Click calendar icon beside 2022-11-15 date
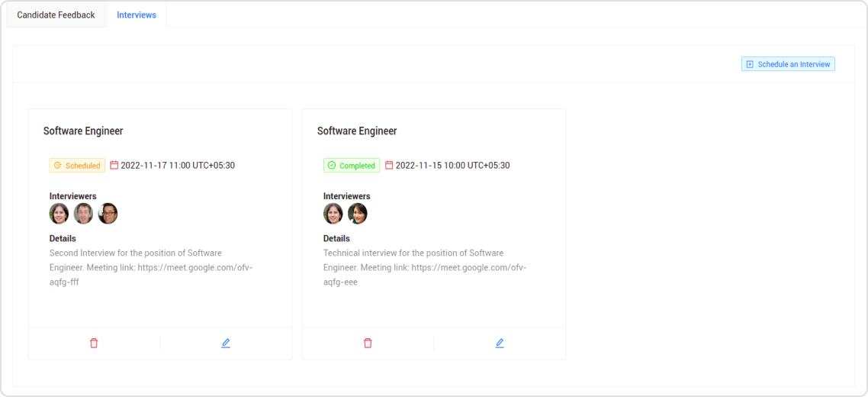This screenshot has height=397, width=868. [x=389, y=165]
